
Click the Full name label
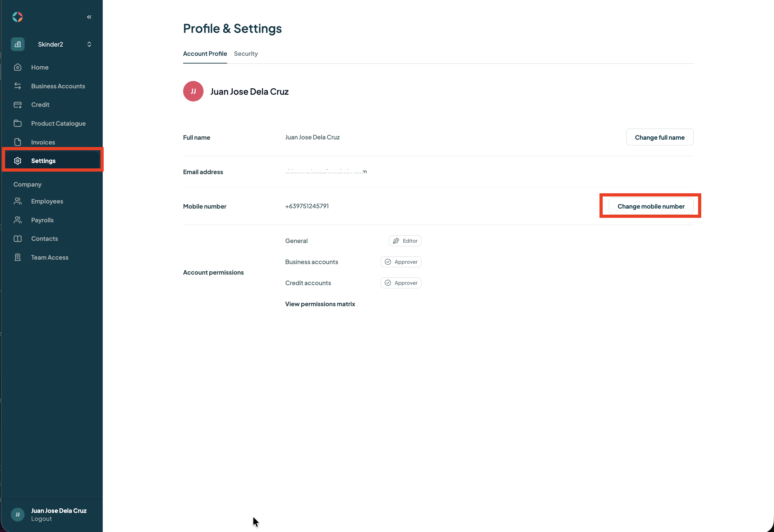tap(197, 137)
